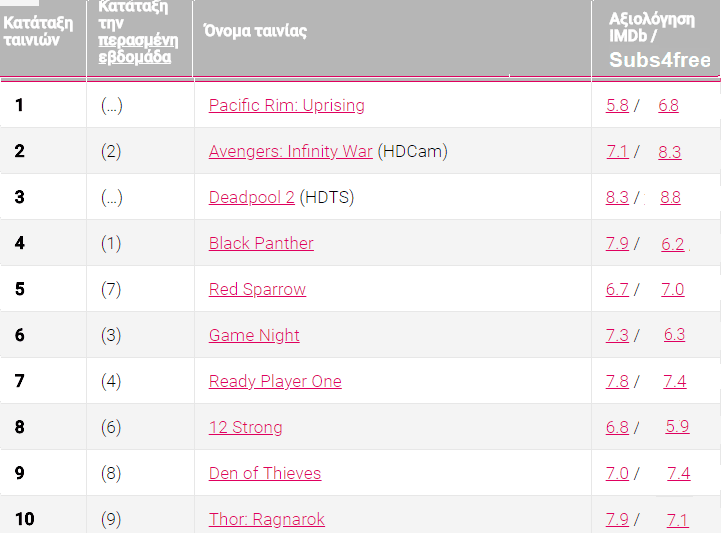721x533 pixels.
Task: Click Subs4free rating 6.2 for Black Panther
Action: (673, 244)
